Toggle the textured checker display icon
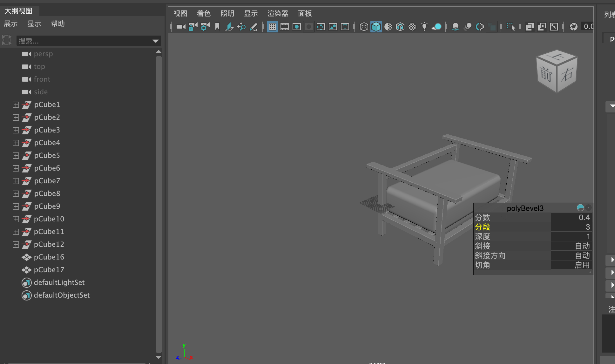Screen dimensions: 615x364 pos(412,27)
